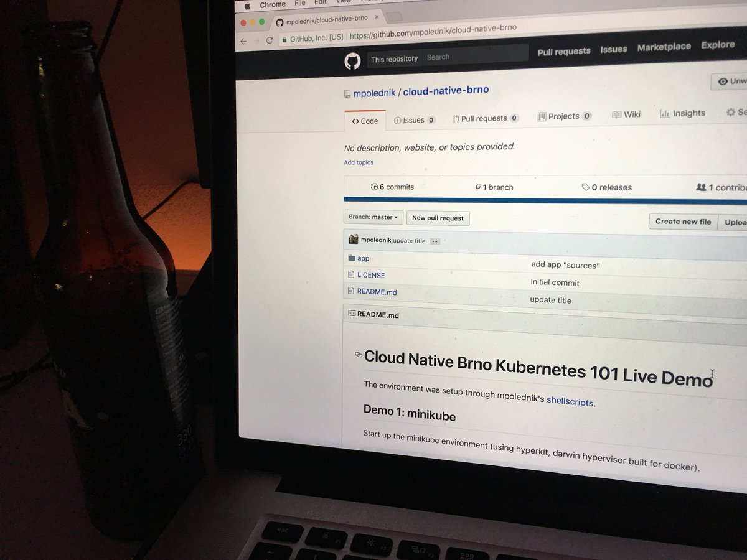Click the GitHub octocat logo
The height and width of the screenshot is (560, 747).
click(x=352, y=61)
